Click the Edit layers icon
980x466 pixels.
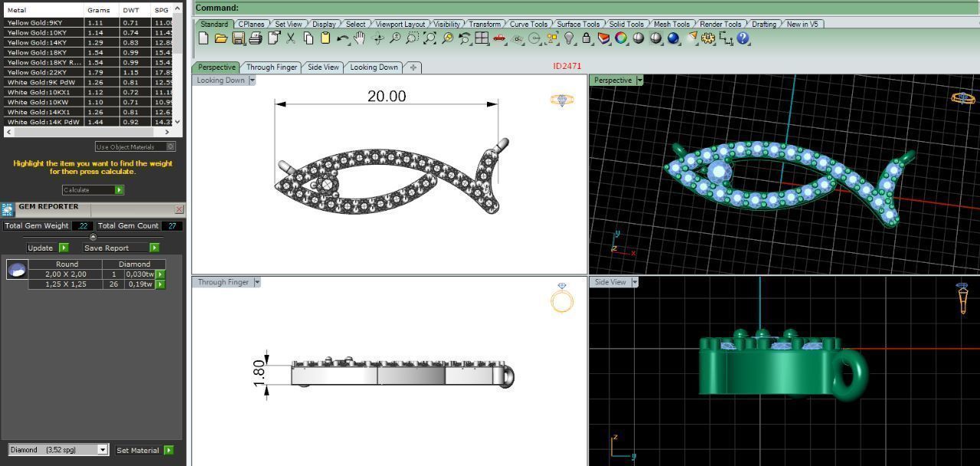(x=603, y=38)
